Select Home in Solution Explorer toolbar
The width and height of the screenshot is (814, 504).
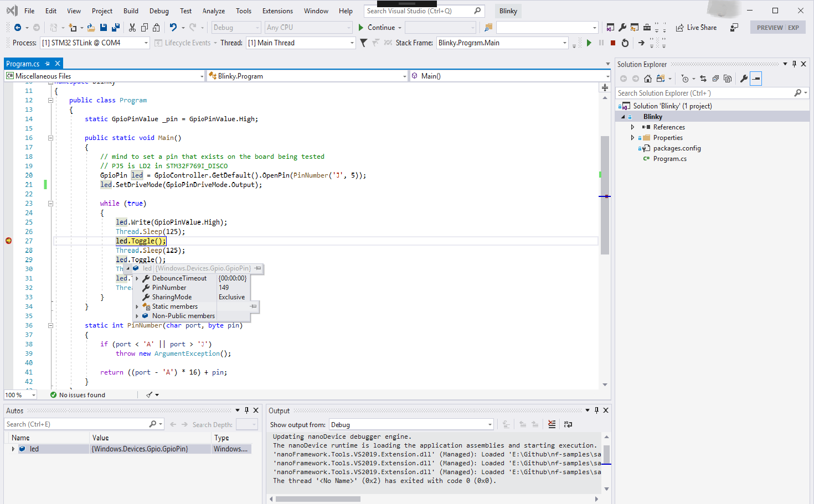point(648,78)
